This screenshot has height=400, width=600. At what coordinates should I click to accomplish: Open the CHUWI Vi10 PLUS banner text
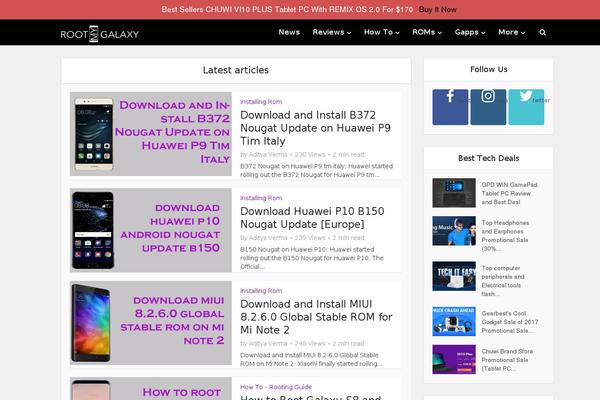(x=287, y=10)
